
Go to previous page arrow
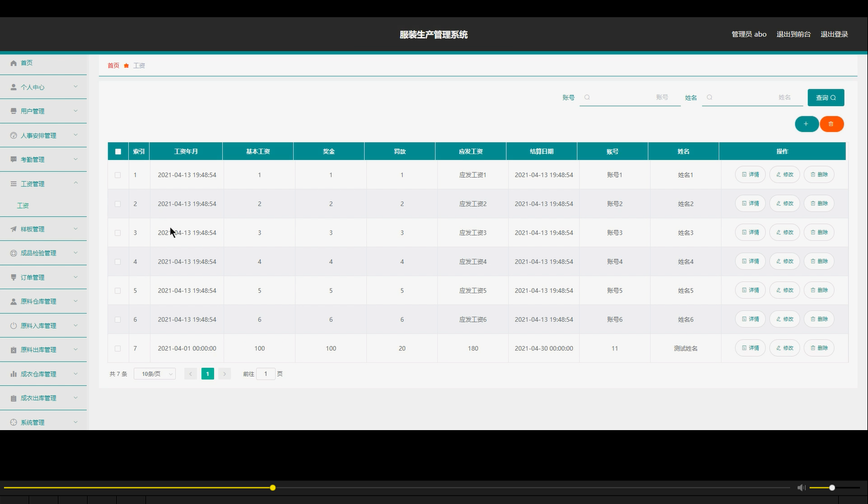(x=191, y=374)
